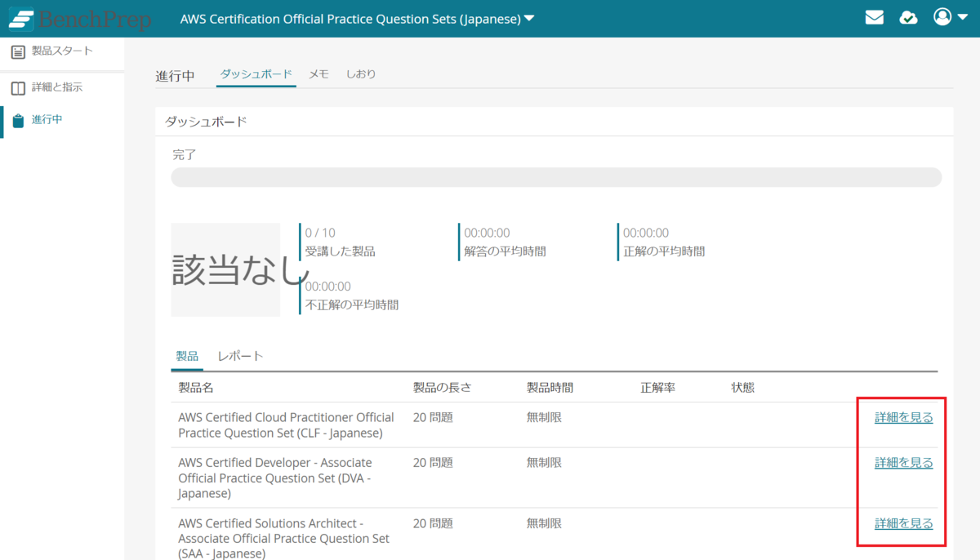Click 詳細を見る for Solutions Architect set
Viewport: 980px width, 560px height.
click(903, 523)
